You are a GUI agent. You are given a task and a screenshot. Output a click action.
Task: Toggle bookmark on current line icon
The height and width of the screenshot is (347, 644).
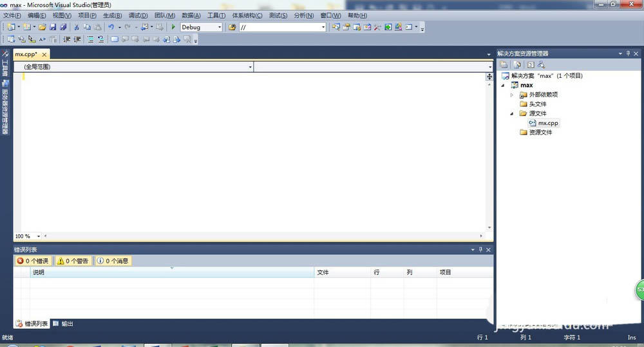115,39
